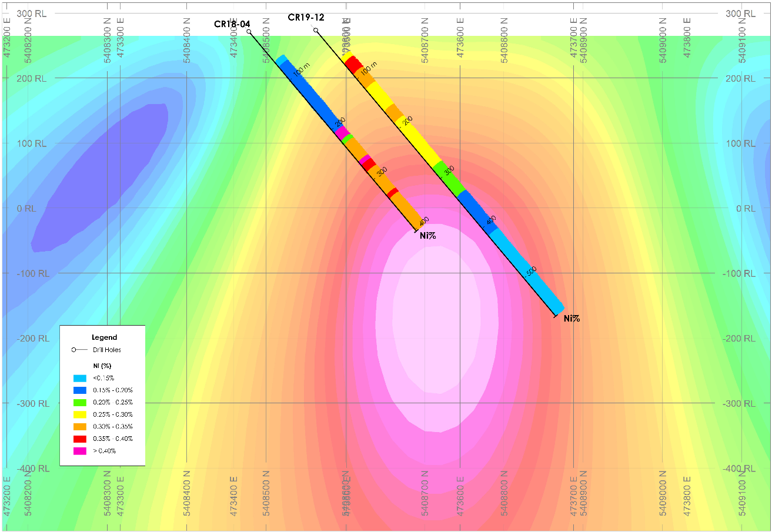Pick the dark blue 0.15%-0.20% legend swatch

(80, 390)
